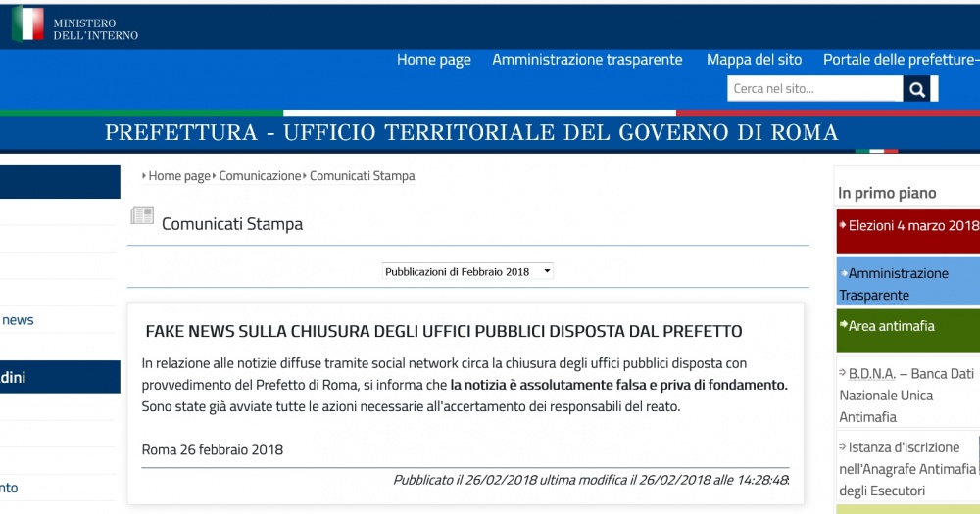Click the Fake News press release headline
The width and height of the screenshot is (980, 514).
point(444,331)
